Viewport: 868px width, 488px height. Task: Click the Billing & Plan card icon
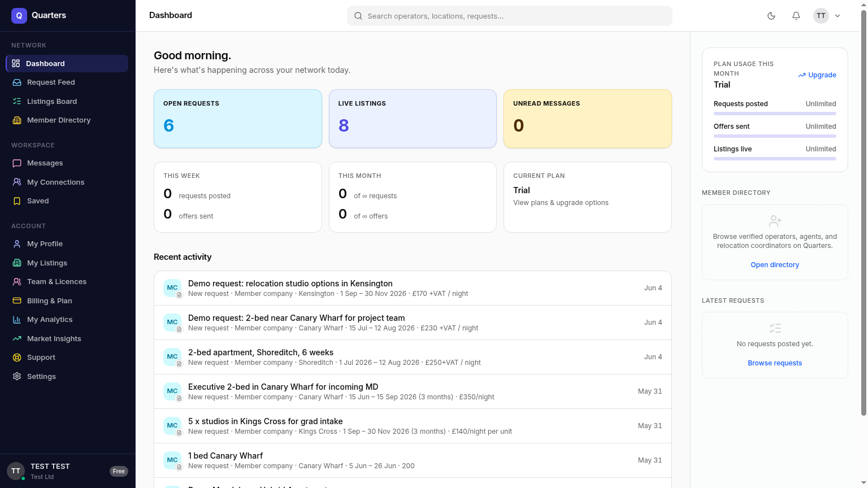[17, 301]
